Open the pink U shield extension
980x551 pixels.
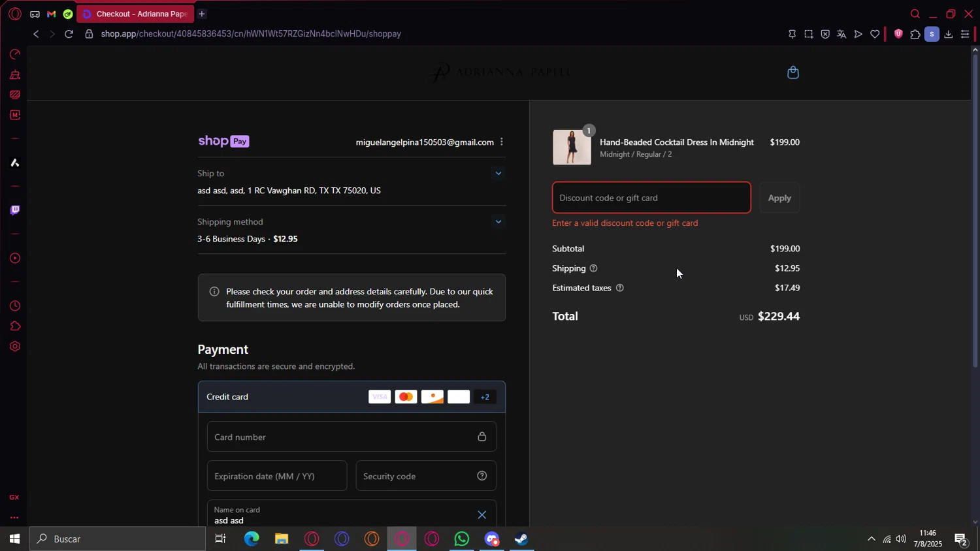898,34
